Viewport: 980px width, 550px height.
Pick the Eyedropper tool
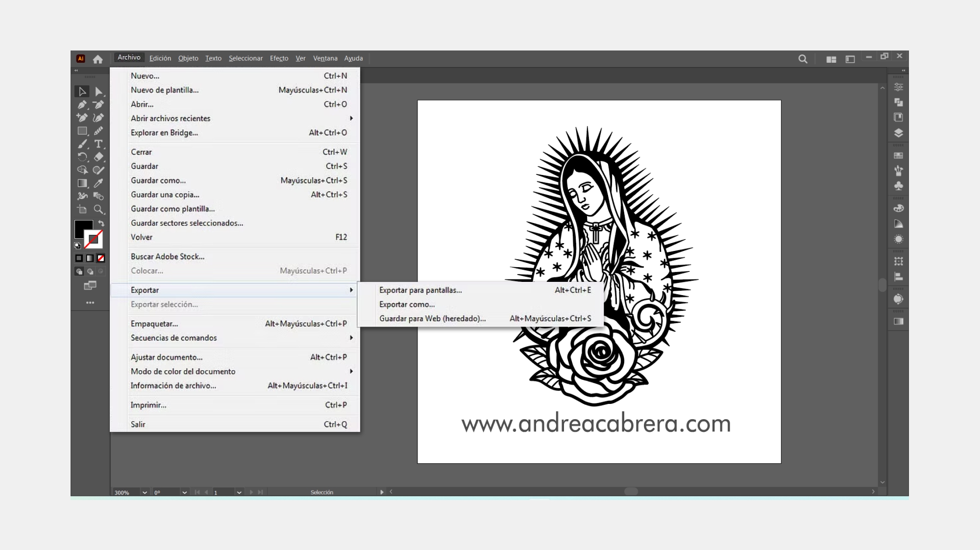(98, 183)
